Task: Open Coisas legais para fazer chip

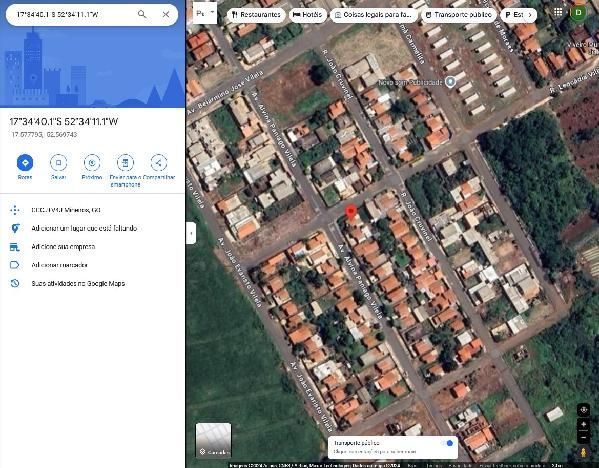Action: coord(374,15)
